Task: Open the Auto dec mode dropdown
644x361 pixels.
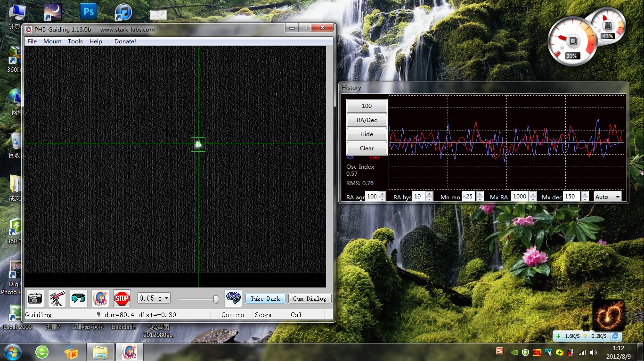Action: click(x=608, y=197)
